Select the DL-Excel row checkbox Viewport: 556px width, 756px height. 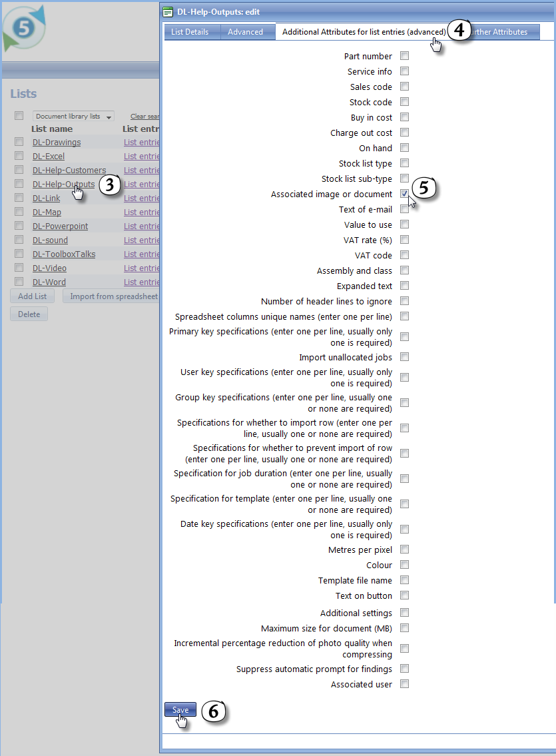point(19,156)
